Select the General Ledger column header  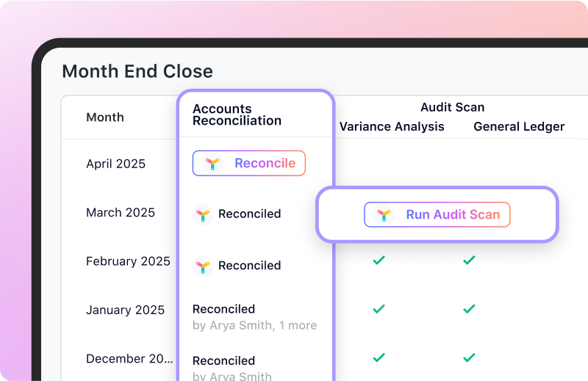(x=519, y=126)
